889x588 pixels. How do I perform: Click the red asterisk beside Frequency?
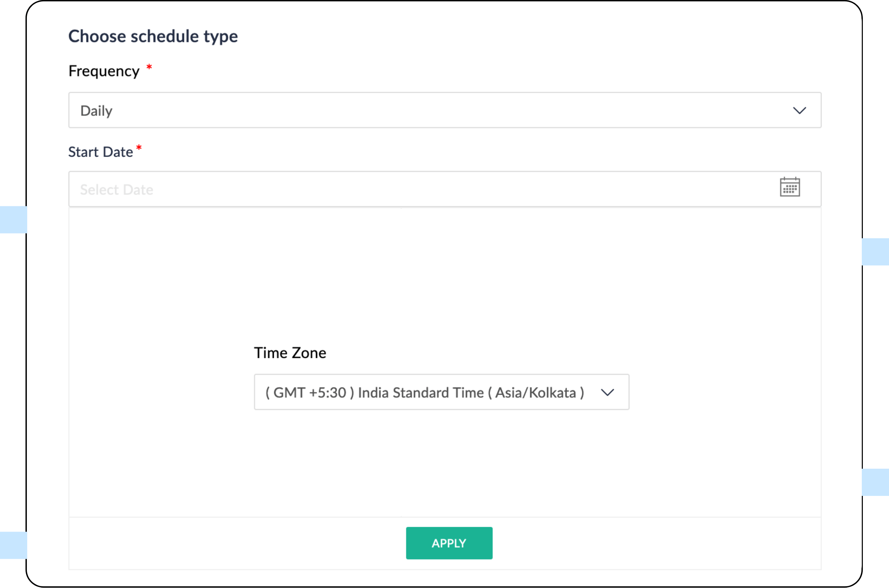tap(149, 67)
